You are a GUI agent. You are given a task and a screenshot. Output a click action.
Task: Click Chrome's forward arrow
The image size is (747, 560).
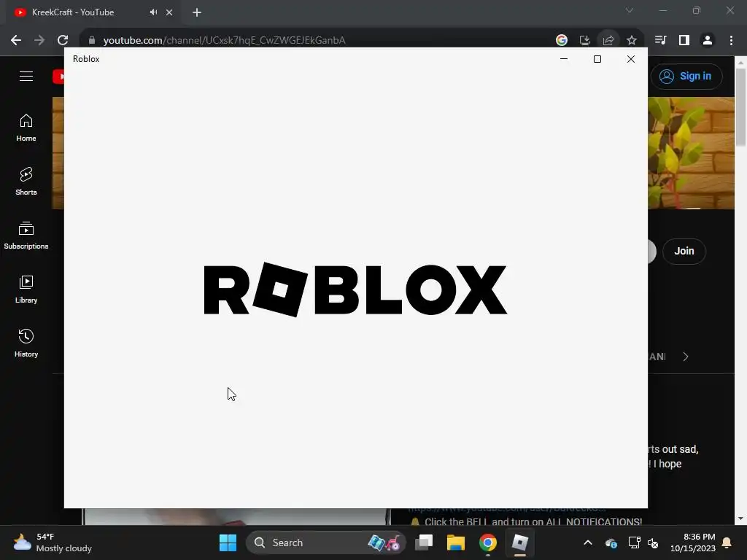tap(39, 40)
